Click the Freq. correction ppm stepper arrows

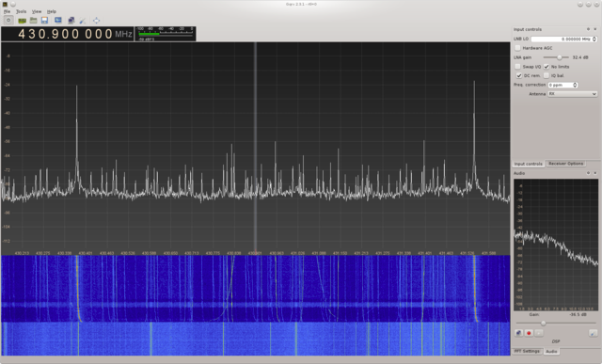click(x=575, y=85)
